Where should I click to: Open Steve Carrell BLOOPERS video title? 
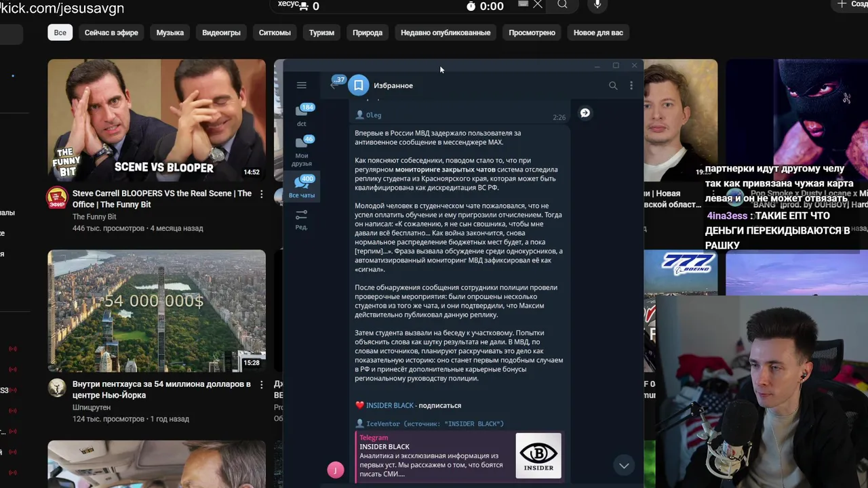(162, 199)
